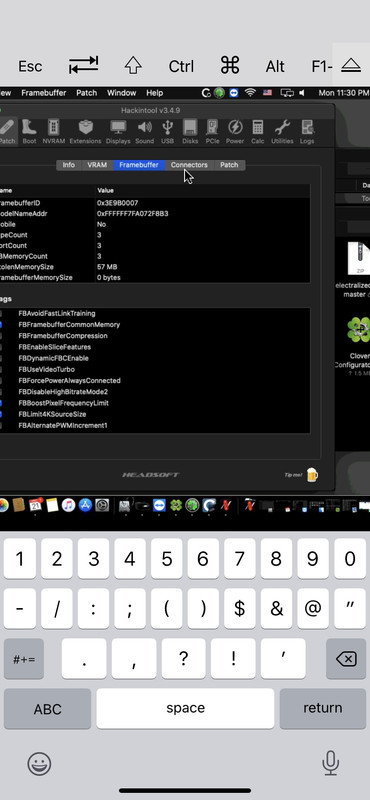Toggle the FBLimit4KSourceSize flag checkbox

coord(0,414)
